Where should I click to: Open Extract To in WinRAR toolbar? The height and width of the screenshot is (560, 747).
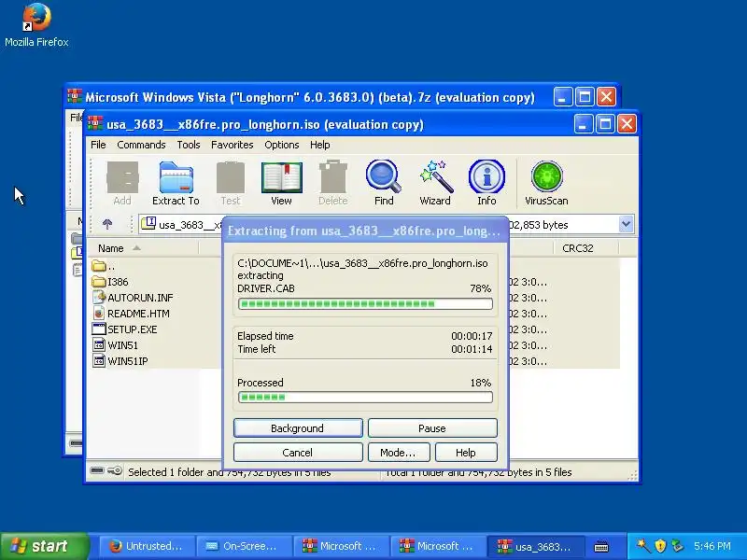(x=176, y=183)
